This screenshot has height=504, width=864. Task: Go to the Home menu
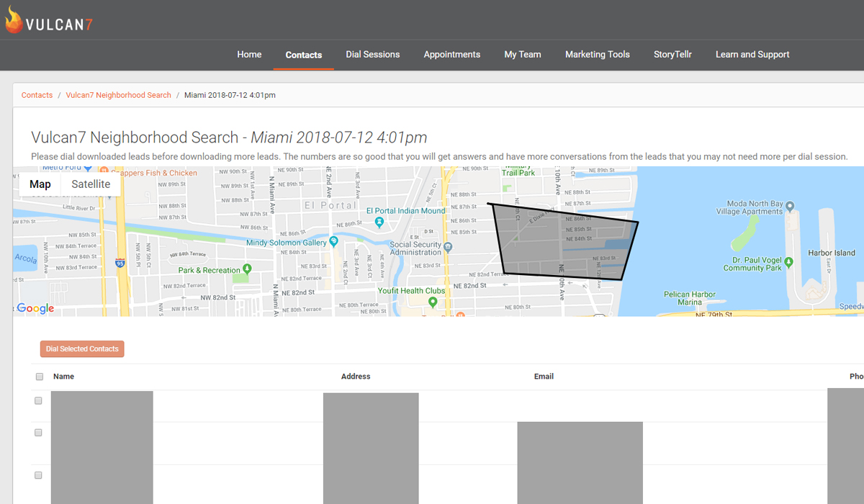click(x=249, y=55)
